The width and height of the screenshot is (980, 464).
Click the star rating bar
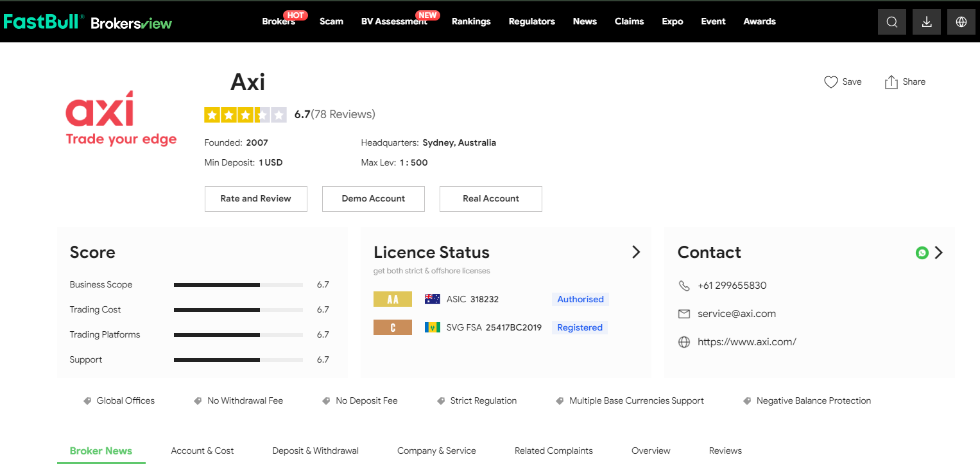pyautogui.click(x=245, y=115)
